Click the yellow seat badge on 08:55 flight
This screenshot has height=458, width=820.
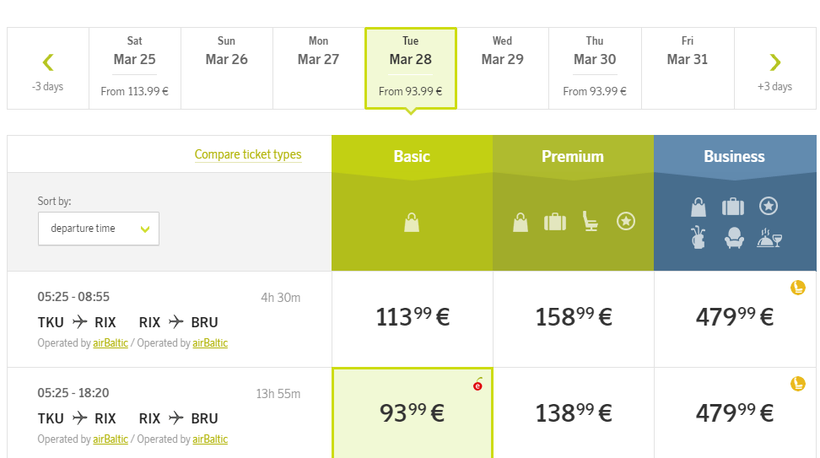(x=798, y=288)
